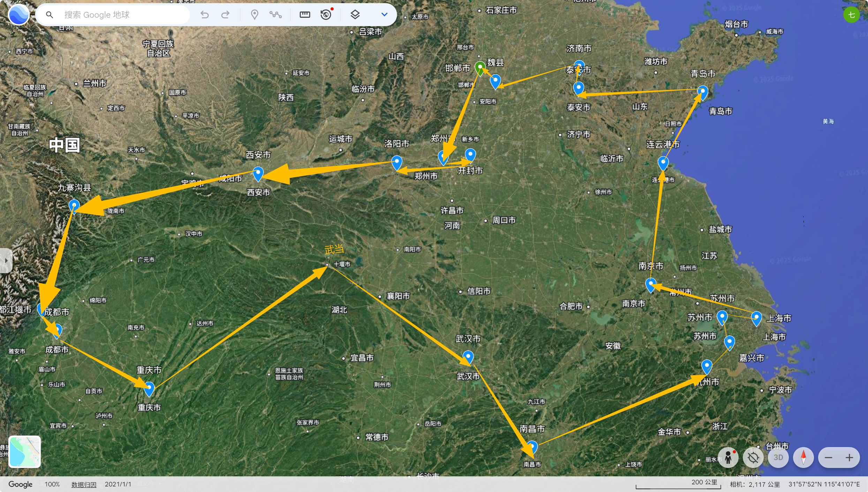This screenshot has height=492, width=868.
Task: Toggle the globe rotation lock button
Action: pyautogui.click(x=753, y=457)
